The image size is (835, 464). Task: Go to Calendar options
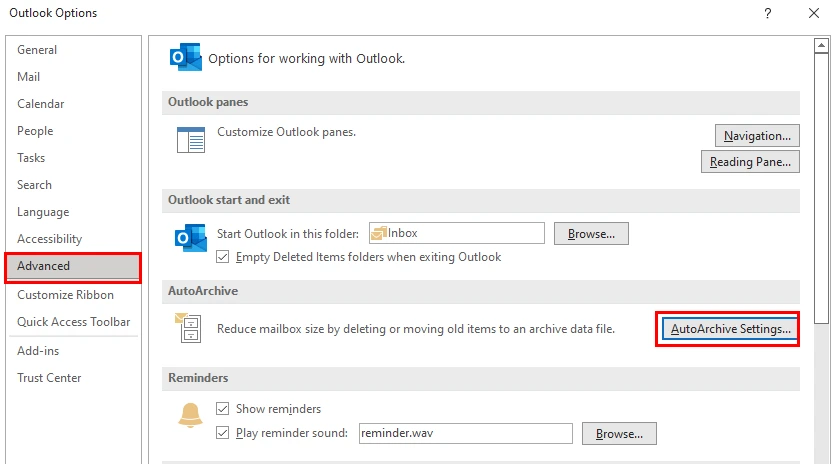[40, 104]
